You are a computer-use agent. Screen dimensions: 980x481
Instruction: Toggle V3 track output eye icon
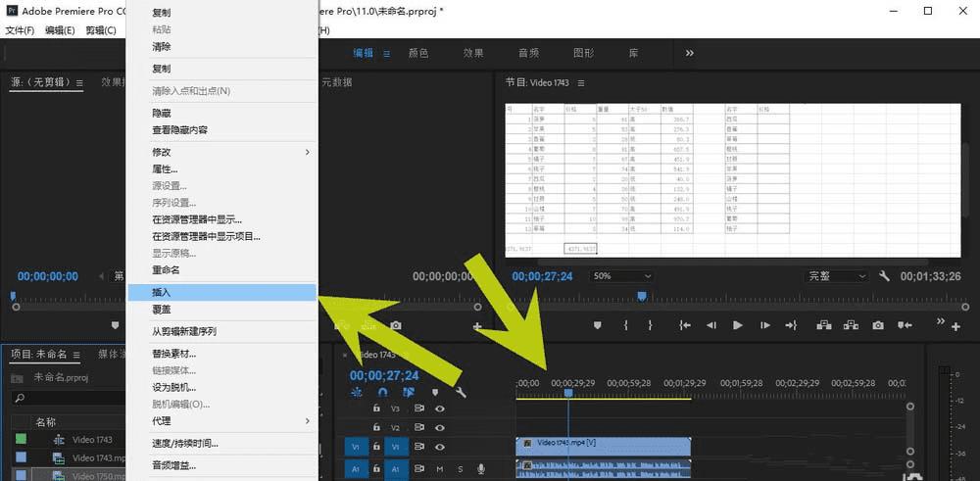click(x=440, y=409)
